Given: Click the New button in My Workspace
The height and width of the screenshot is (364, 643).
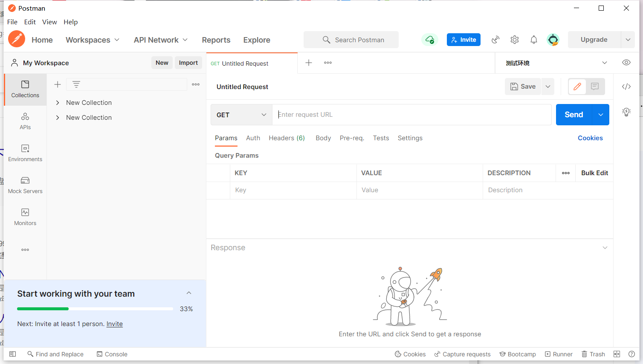Looking at the screenshot, I should [x=162, y=63].
